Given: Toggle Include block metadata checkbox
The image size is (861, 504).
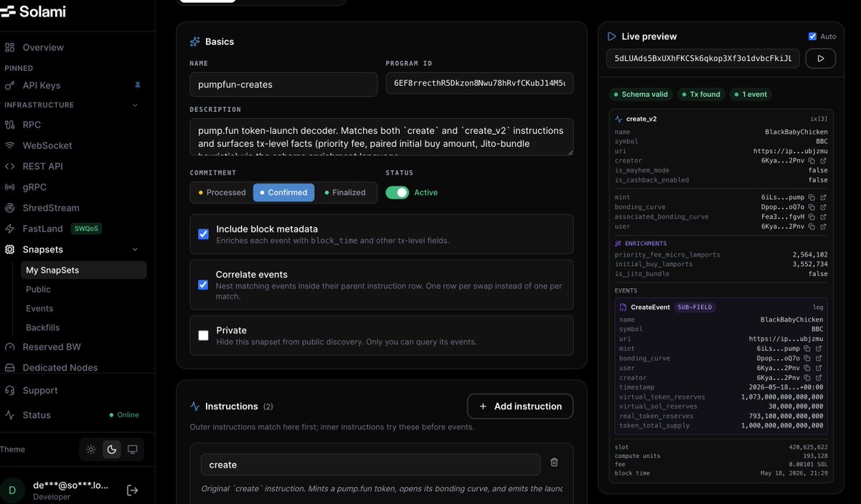Looking at the screenshot, I should [203, 234].
